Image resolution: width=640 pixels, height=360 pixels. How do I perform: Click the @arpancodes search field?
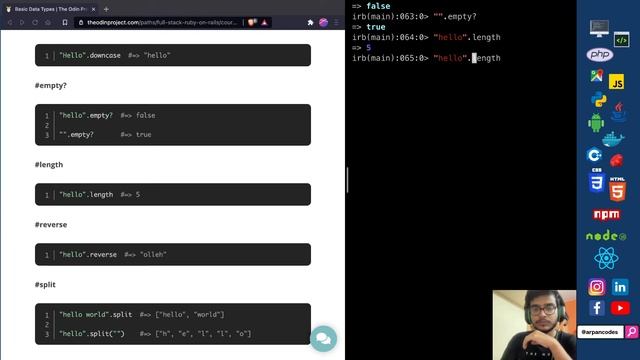coord(600,332)
